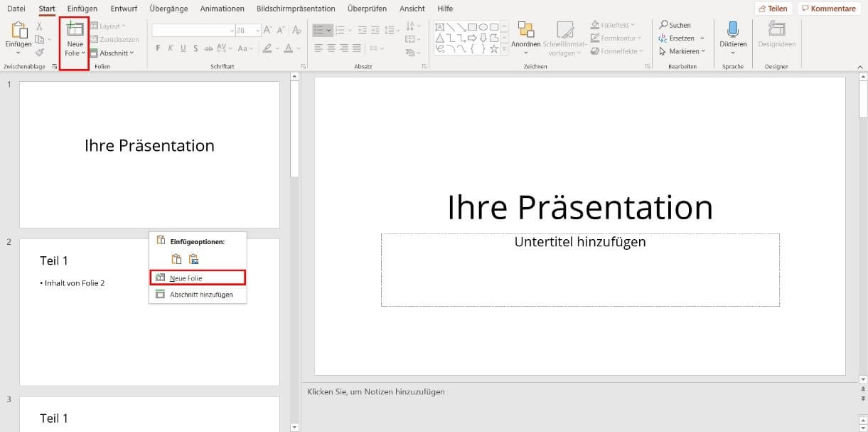The image size is (868, 432).
Task: Select the rectangle shape in shapes gallery
Action: click(471, 27)
